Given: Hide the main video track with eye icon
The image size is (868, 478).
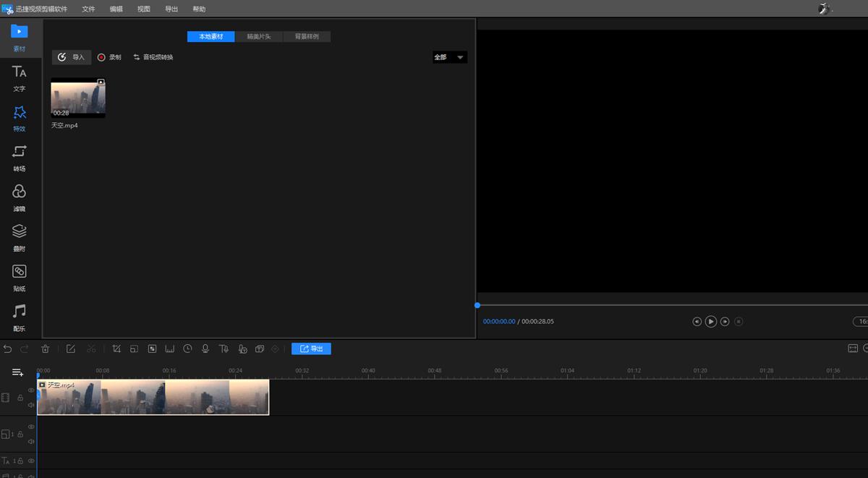Looking at the screenshot, I should tap(31, 390).
